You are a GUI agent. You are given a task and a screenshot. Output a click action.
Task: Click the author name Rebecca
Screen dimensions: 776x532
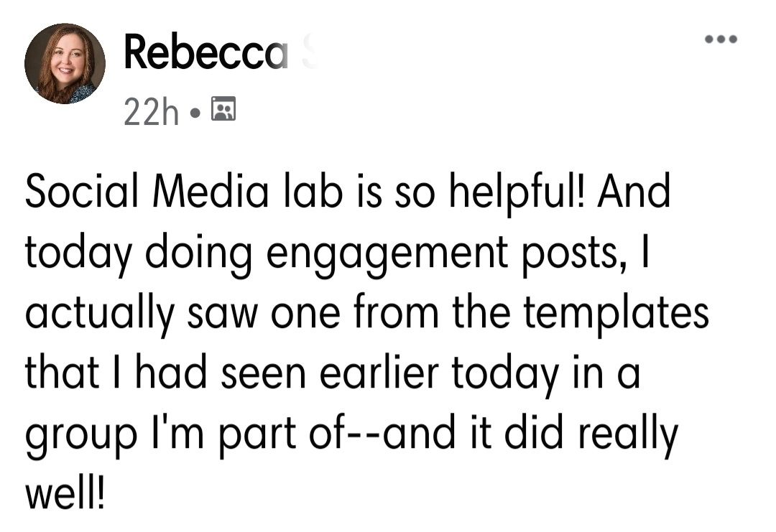tap(205, 53)
